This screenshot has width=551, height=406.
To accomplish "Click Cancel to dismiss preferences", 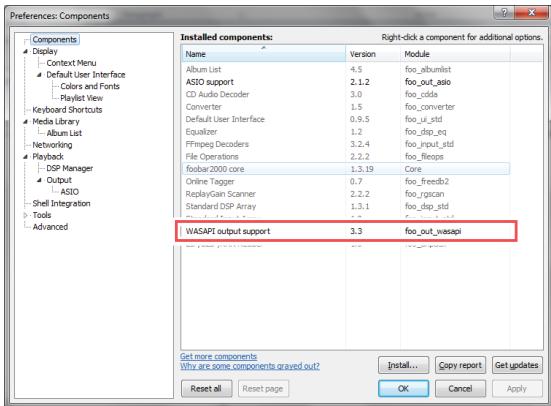I will 460,389.
